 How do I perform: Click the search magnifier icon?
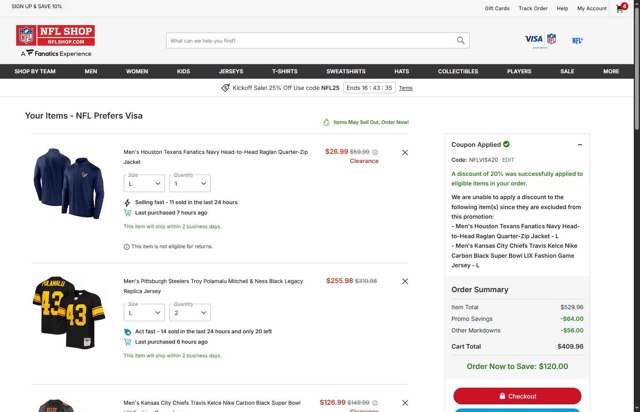coord(460,40)
